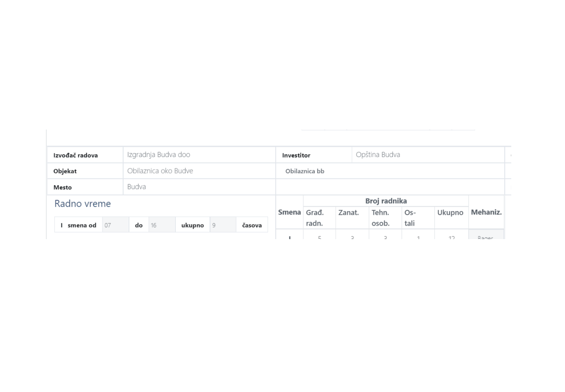The width and height of the screenshot is (565, 392).
Task: Select the Tehn. osob. column header
Action: 381,218
